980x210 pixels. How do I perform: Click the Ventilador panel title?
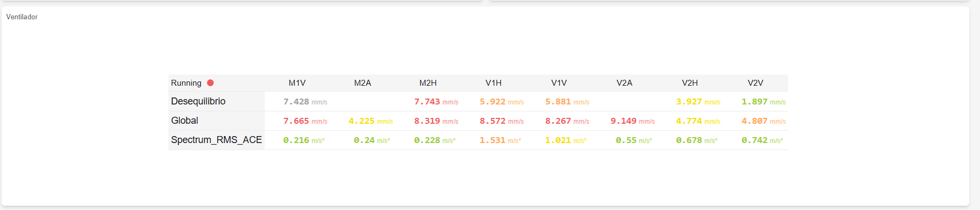[22, 17]
